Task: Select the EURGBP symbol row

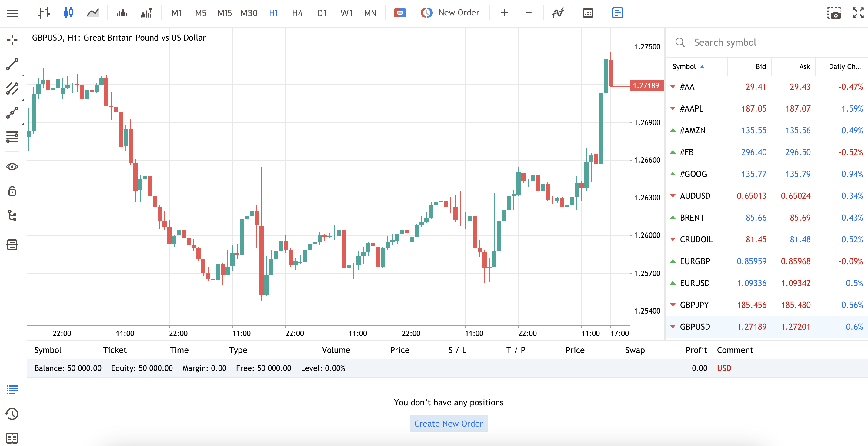Action: coord(766,261)
